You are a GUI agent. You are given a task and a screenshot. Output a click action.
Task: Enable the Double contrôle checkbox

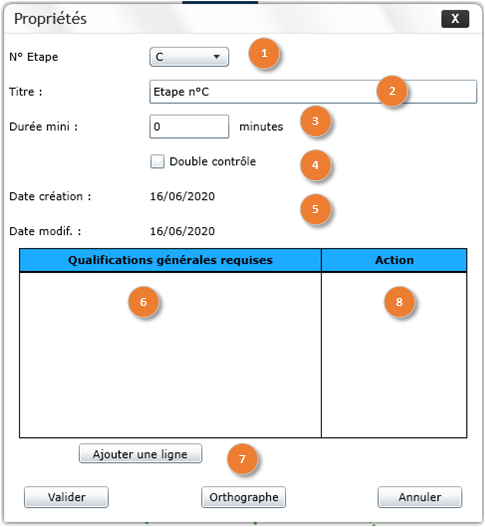(157, 161)
